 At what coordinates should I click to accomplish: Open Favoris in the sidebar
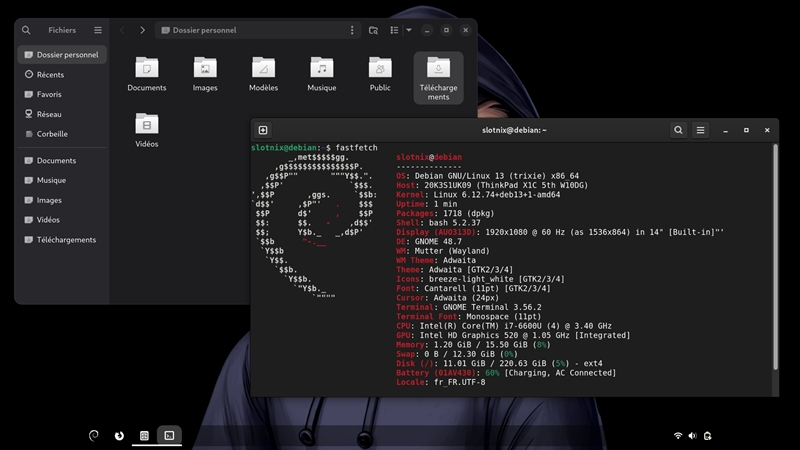(x=49, y=94)
